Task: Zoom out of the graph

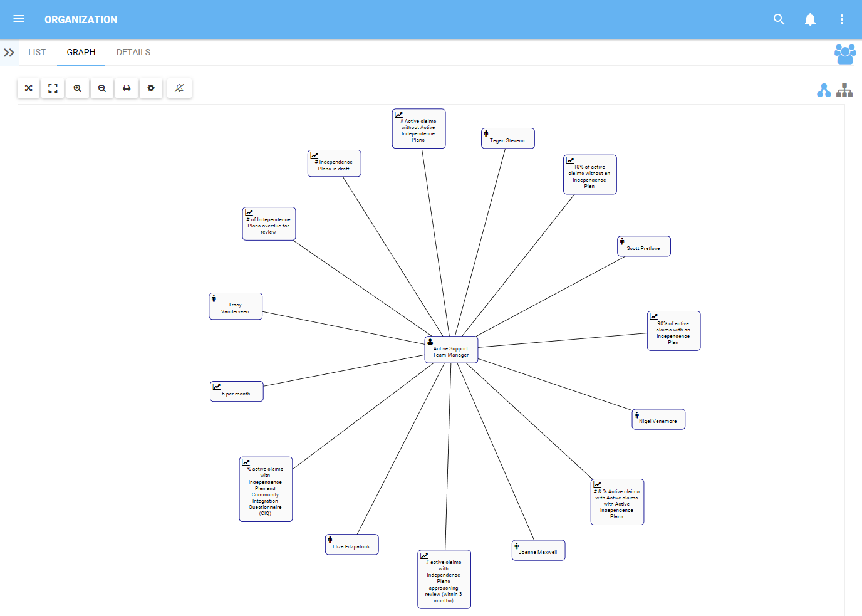Action: pyautogui.click(x=102, y=88)
